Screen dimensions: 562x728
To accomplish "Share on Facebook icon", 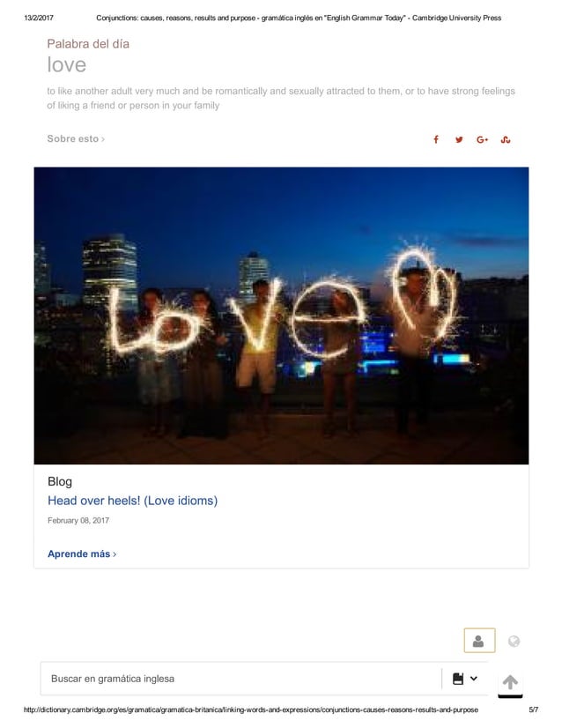I will point(436,139).
